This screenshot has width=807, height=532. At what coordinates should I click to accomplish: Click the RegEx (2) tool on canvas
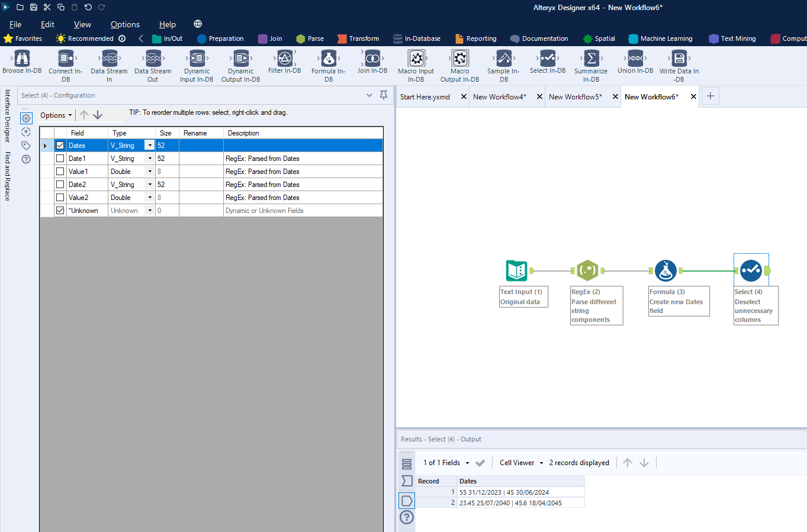[588, 270]
